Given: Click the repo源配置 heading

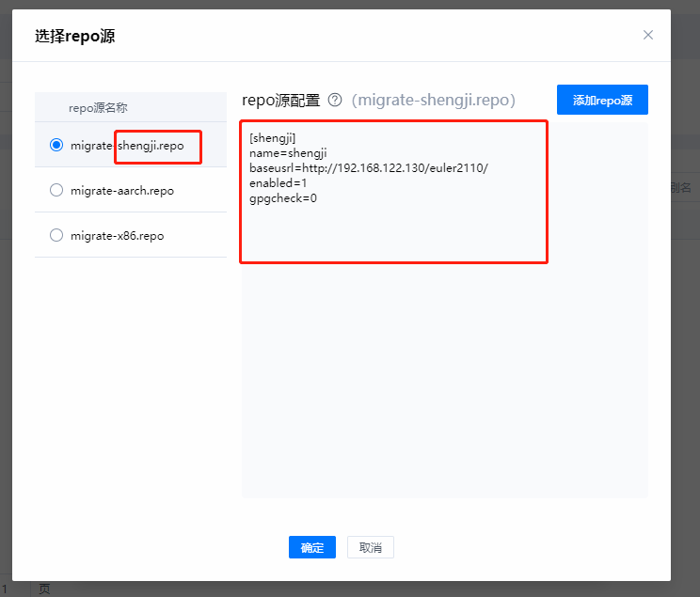Looking at the screenshot, I should point(280,101).
